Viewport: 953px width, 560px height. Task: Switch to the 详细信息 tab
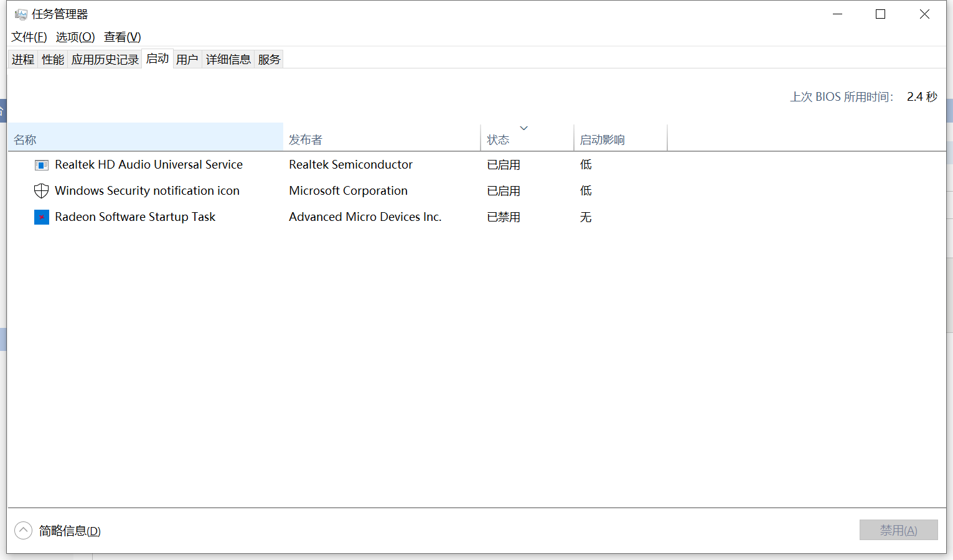click(228, 60)
